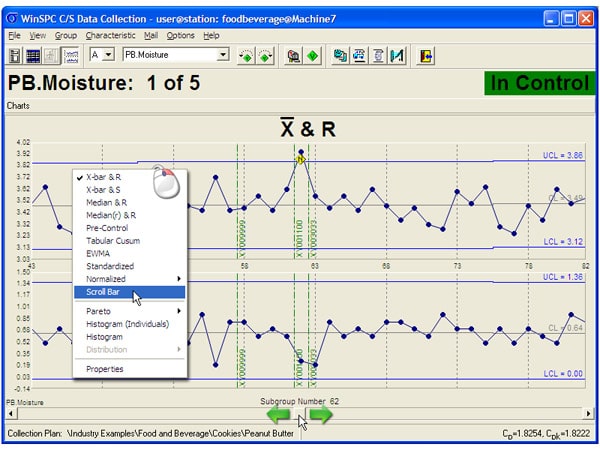Click the single green diamond toolbar icon
The image size is (600, 450).
314,55
